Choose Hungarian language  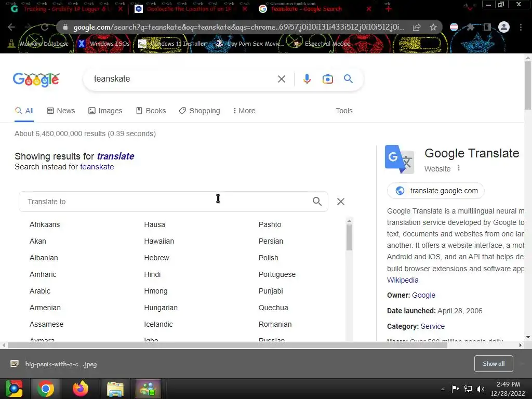click(161, 308)
